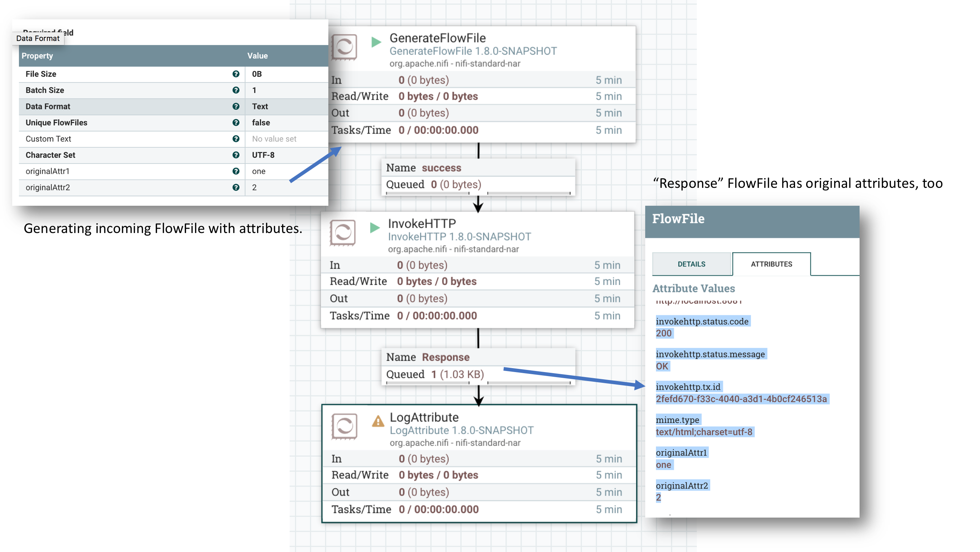
Task: Switch to the DETAILS tab
Action: coord(691,264)
